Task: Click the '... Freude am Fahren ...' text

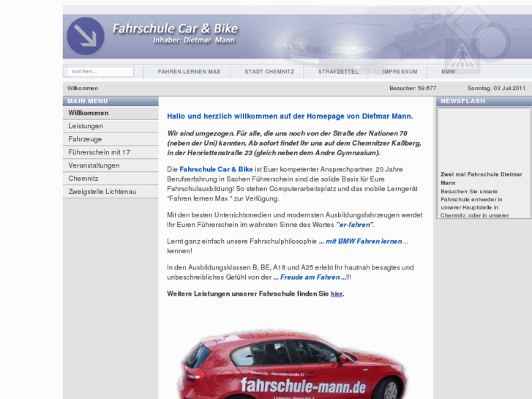Action: pyautogui.click(x=310, y=277)
